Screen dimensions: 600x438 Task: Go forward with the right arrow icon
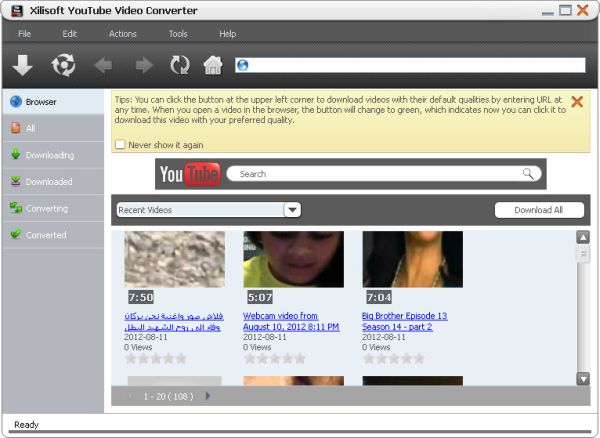(143, 66)
